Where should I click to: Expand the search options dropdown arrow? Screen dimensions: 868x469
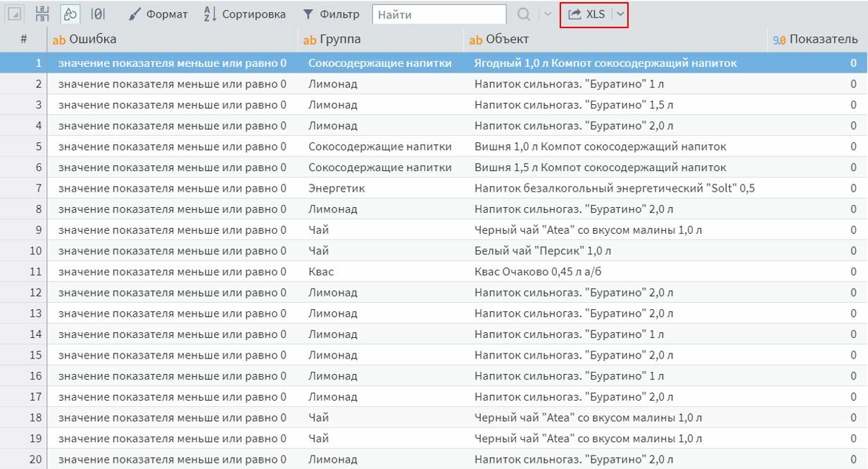click(x=547, y=14)
